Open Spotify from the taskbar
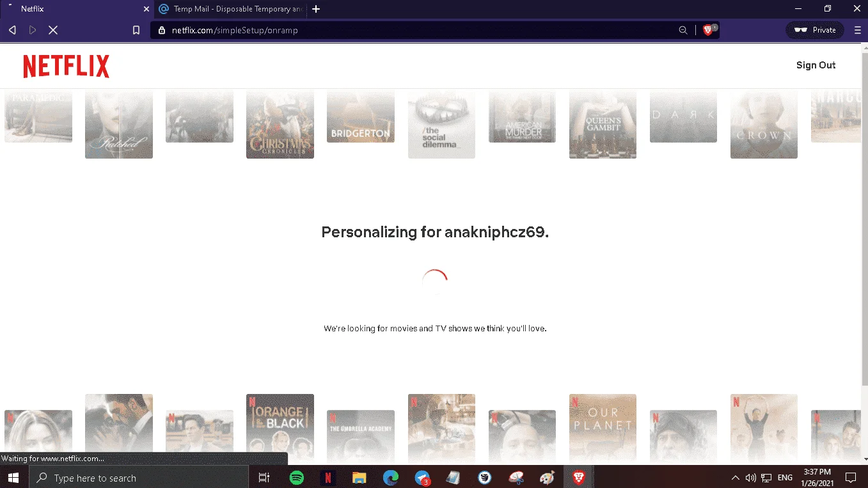 [296, 477]
